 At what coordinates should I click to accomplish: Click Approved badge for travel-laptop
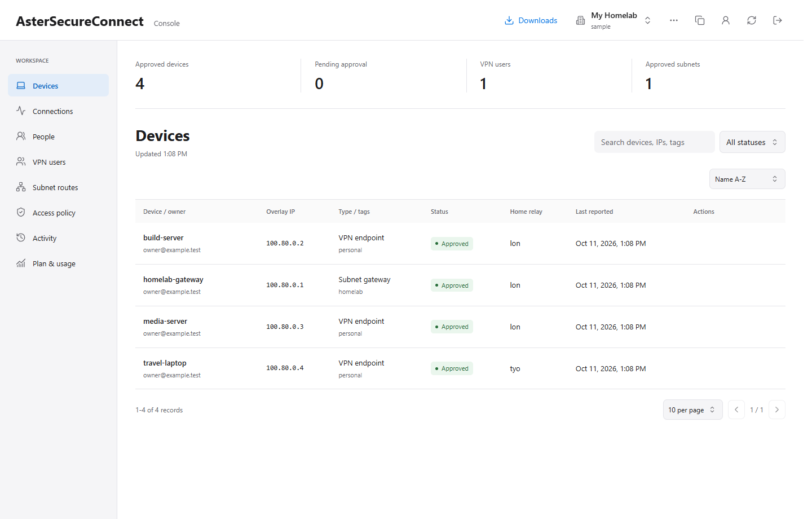[x=452, y=368]
